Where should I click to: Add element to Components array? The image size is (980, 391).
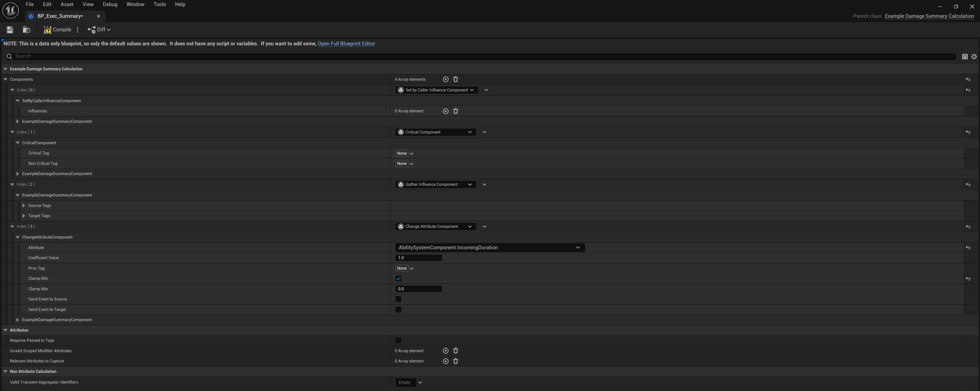[x=445, y=80]
